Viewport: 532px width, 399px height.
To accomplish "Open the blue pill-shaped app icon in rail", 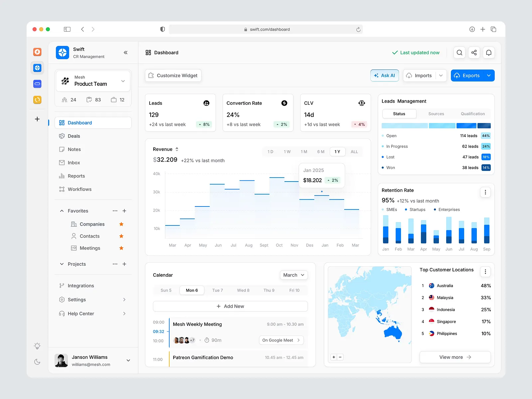I will click(37, 84).
